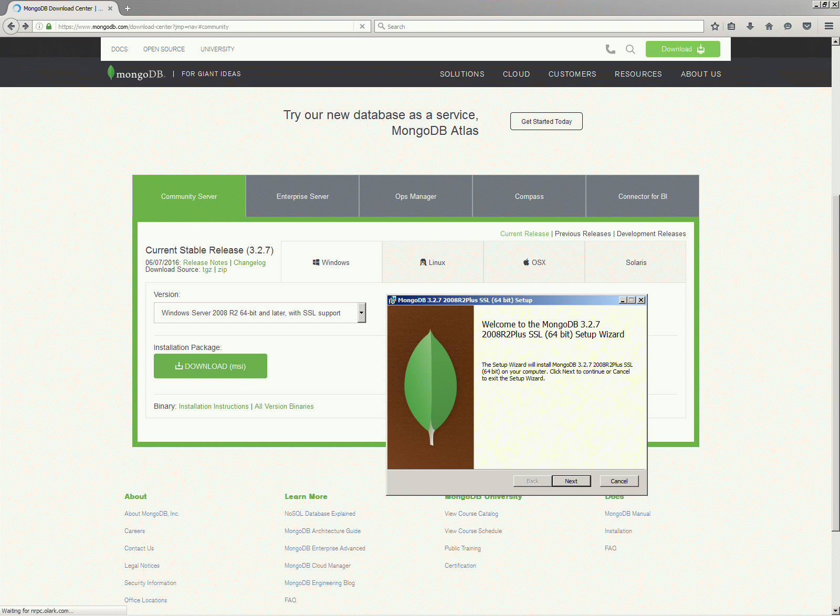This screenshot has width=840, height=616.
Task: Stop loading with the address bar X button
Action: (362, 26)
